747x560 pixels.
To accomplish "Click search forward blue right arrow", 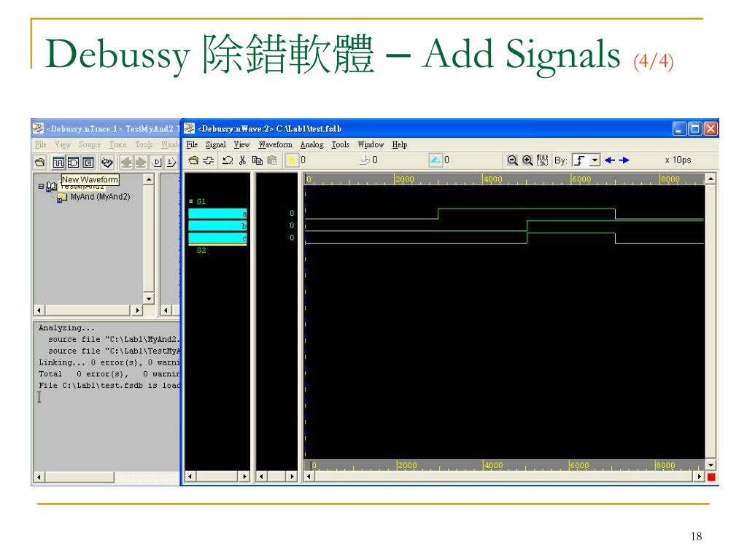I will tap(624, 160).
